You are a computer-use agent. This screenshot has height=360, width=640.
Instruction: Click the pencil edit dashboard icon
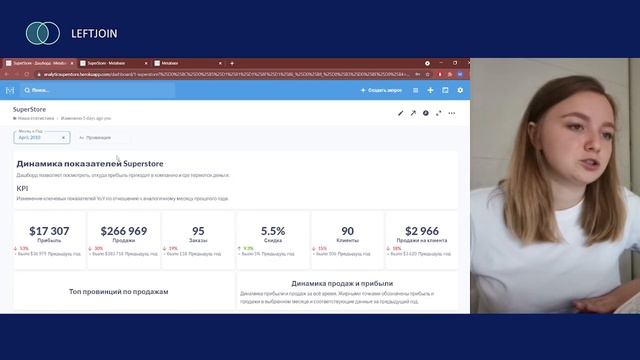click(400, 113)
